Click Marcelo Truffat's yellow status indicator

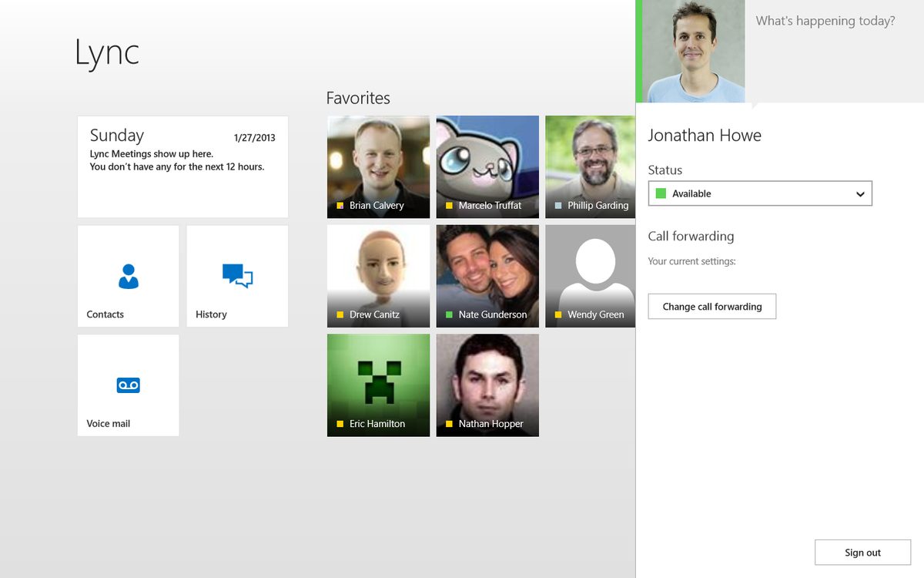(449, 206)
